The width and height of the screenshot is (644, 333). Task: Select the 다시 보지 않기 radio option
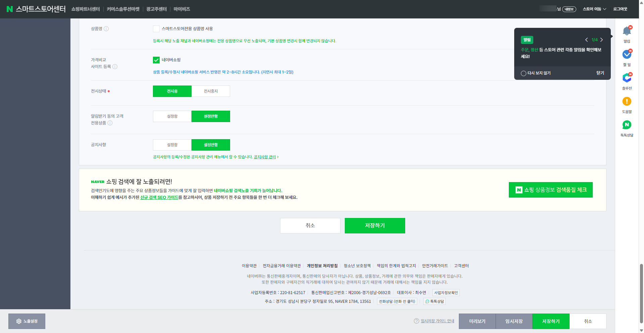(x=524, y=73)
